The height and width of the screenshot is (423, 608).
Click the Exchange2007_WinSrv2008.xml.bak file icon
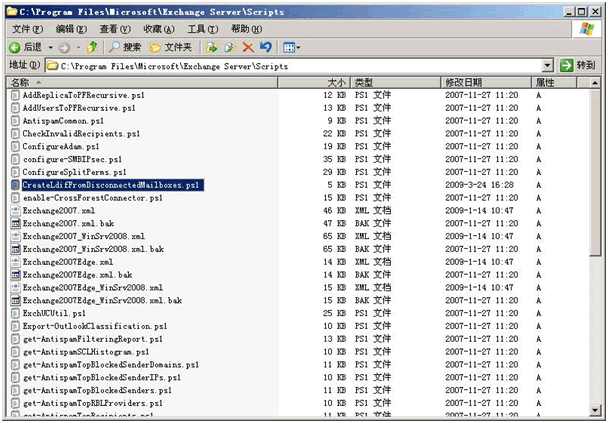pos(15,249)
